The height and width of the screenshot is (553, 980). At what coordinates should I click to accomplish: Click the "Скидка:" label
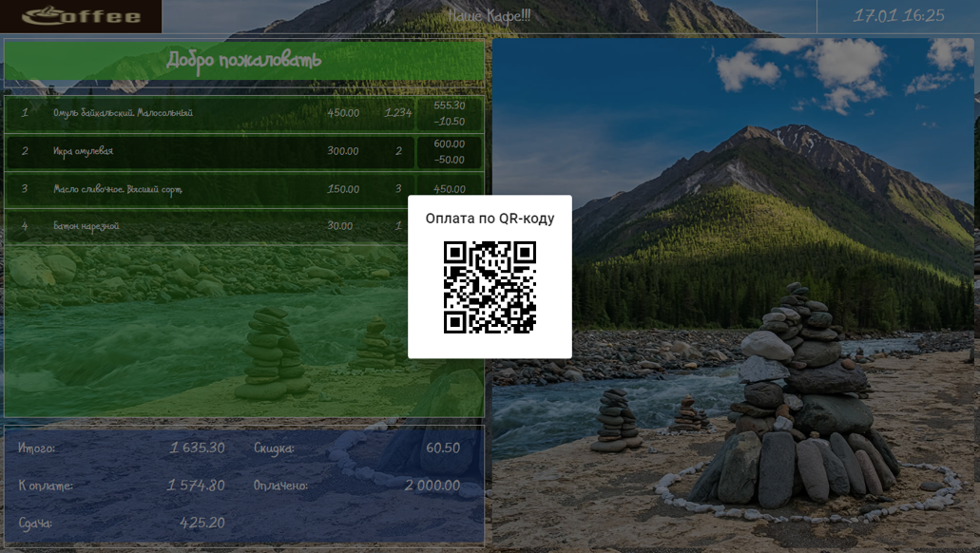point(274,448)
